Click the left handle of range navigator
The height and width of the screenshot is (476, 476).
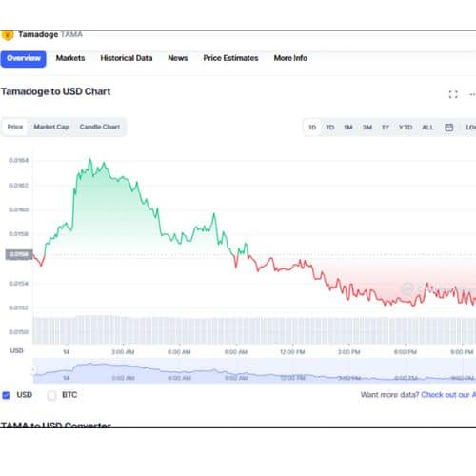33,369
